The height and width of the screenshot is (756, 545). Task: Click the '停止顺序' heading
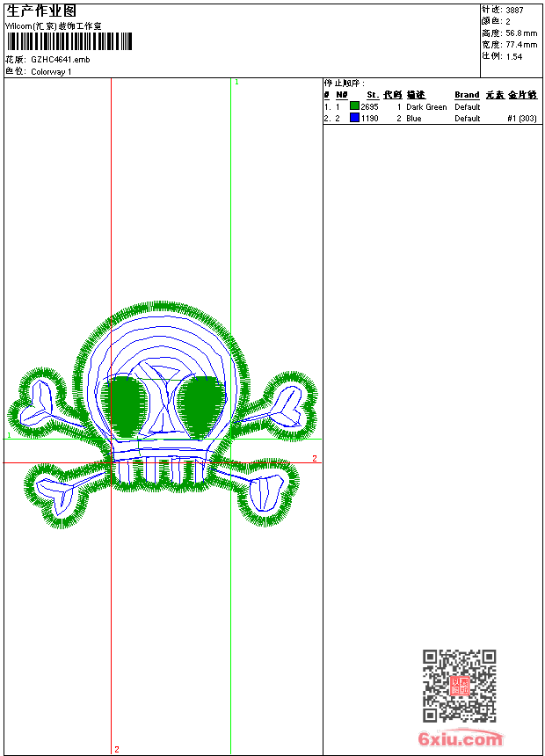click(345, 83)
